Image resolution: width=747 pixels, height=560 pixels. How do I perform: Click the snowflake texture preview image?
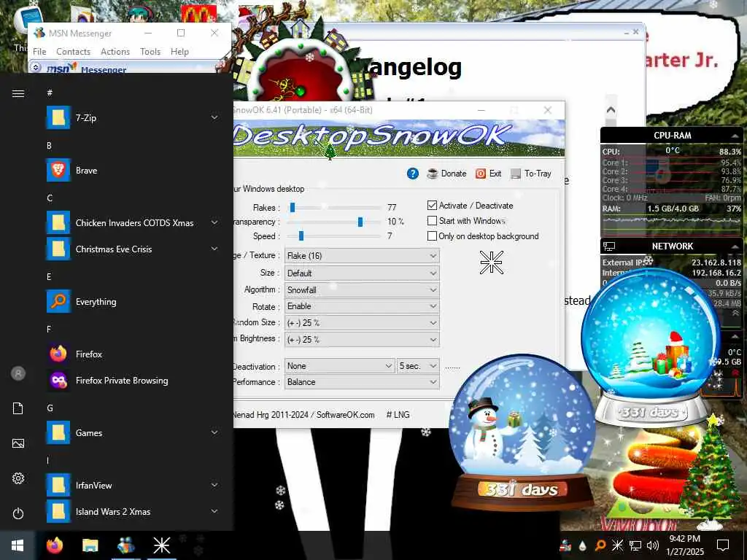[x=491, y=262]
